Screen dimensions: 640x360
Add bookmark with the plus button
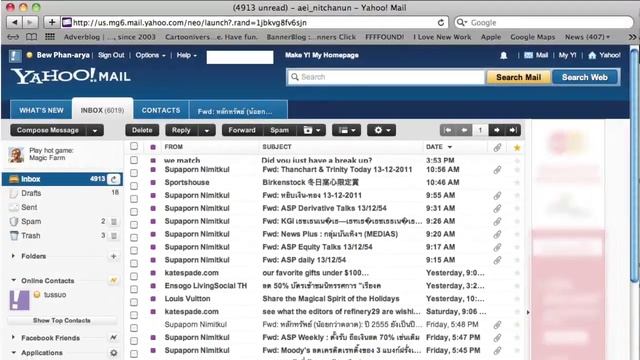pos(52,22)
